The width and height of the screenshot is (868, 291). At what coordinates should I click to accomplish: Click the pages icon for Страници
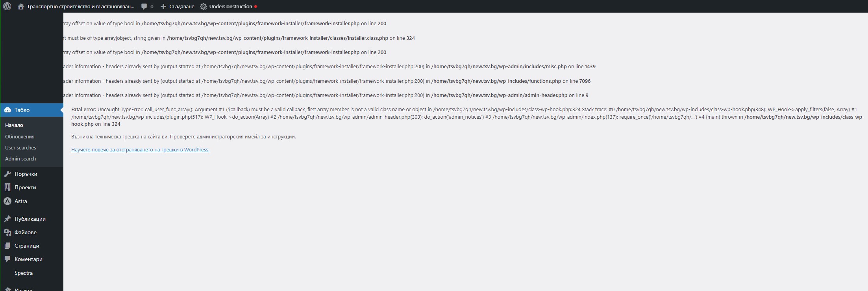7,246
